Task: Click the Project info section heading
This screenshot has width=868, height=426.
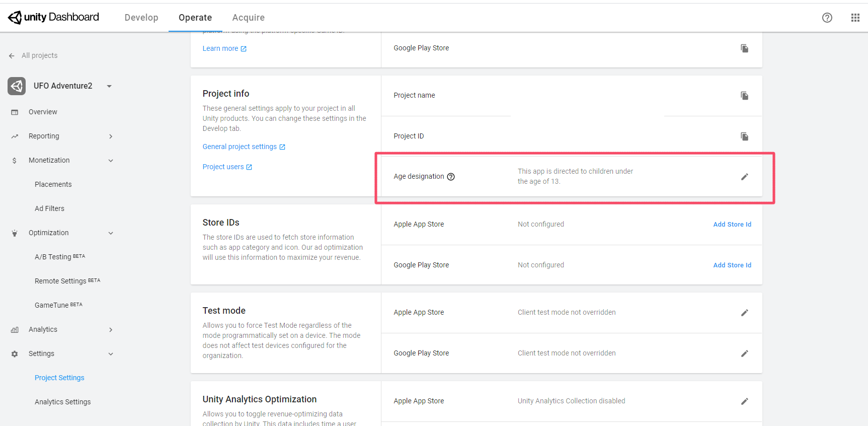Action: click(x=226, y=94)
